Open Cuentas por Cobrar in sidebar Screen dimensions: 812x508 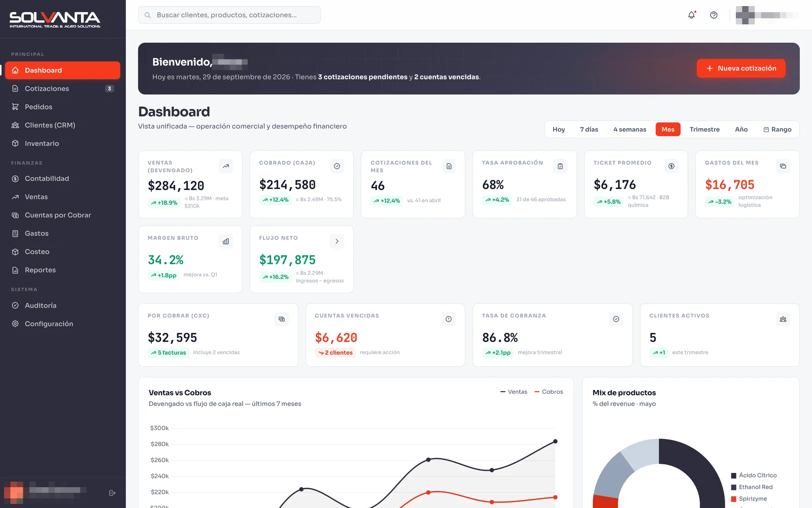62,215
